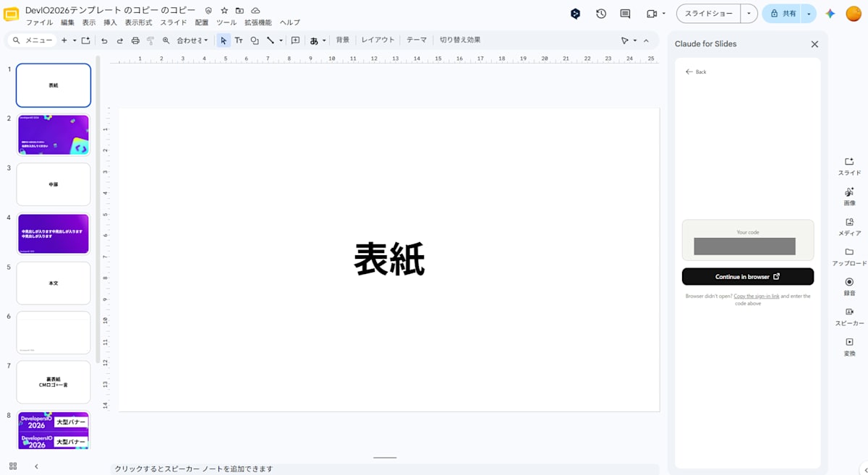Open the move to folder icon
This screenshot has height=475, width=868.
pyautogui.click(x=239, y=11)
